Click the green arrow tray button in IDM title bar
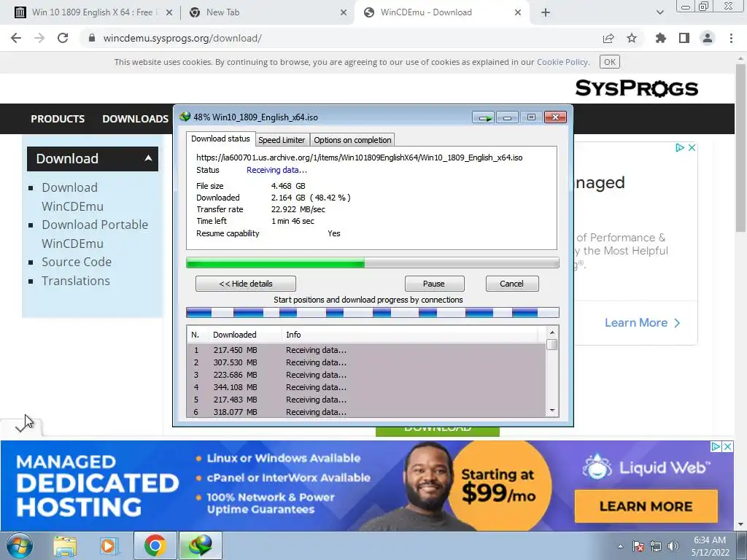The width and height of the screenshot is (747, 560). pyautogui.click(x=484, y=117)
